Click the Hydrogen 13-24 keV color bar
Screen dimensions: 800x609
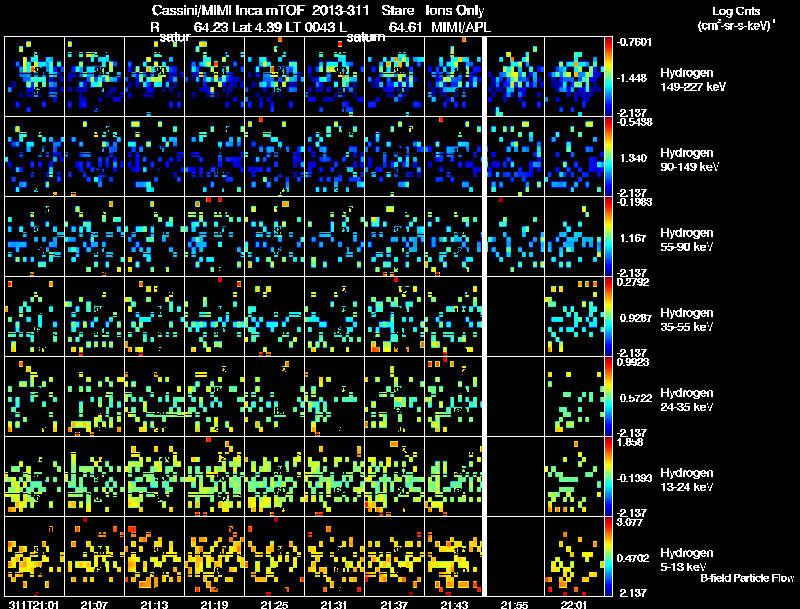click(x=608, y=477)
